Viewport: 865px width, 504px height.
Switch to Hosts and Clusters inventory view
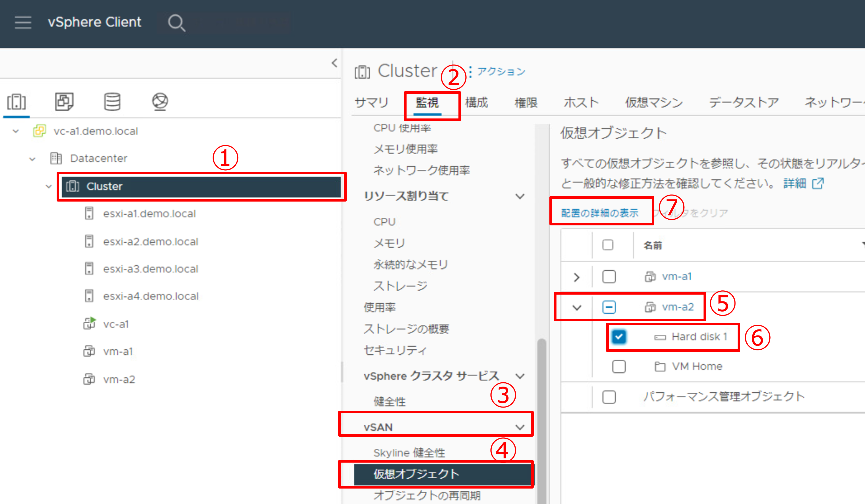point(17,102)
